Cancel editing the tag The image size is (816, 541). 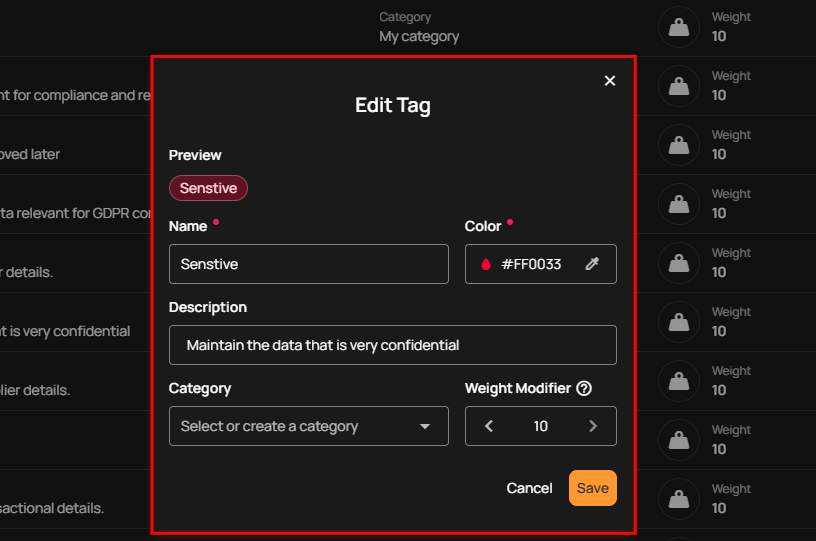[529, 488]
